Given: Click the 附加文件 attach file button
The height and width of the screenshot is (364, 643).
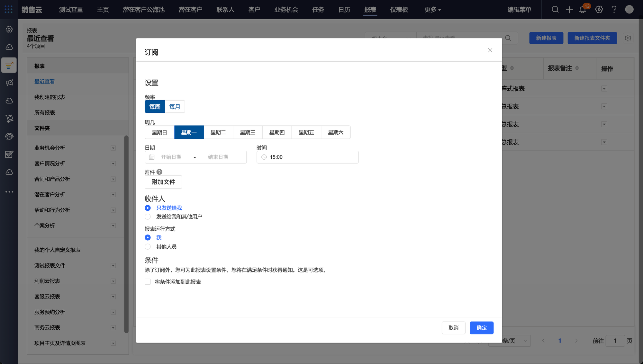Looking at the screenshot, I should tap(163, 182).
